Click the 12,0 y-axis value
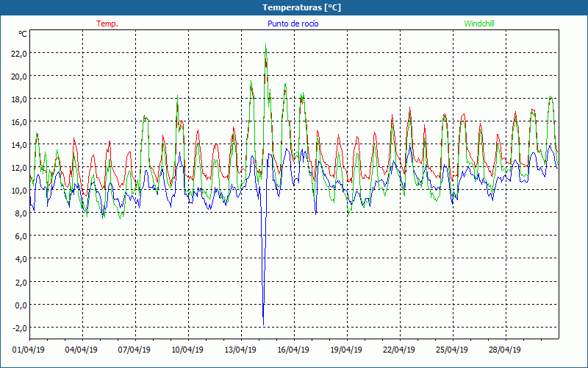Viewport: 588px width, 368px height. pos(20,168)
